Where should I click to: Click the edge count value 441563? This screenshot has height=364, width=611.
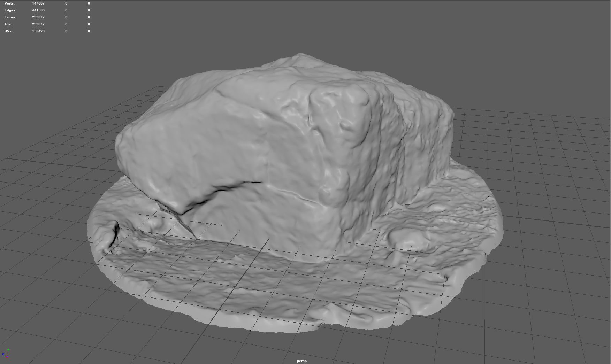coord(38,10)
